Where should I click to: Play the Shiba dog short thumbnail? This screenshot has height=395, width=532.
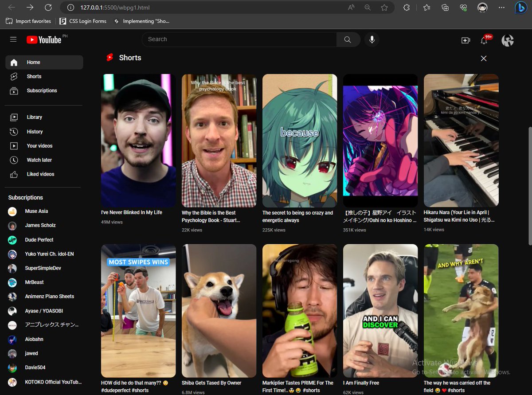pyautogui.click(x=219, y=311)
